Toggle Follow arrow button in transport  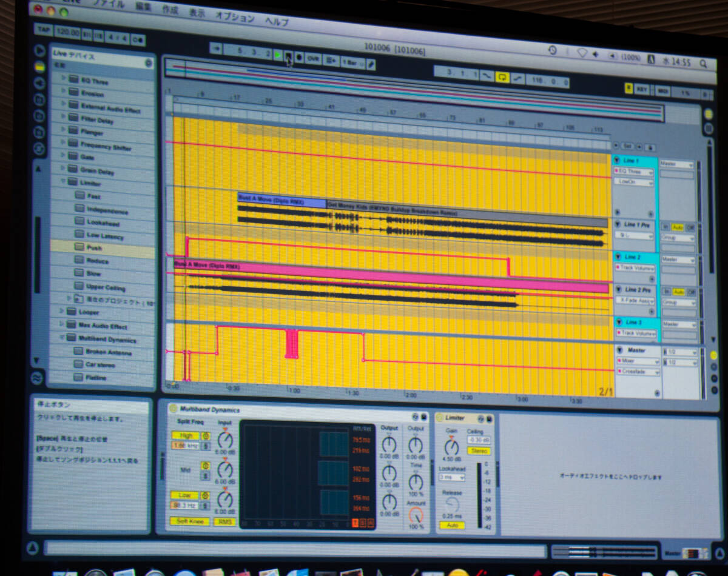(215, 48)
